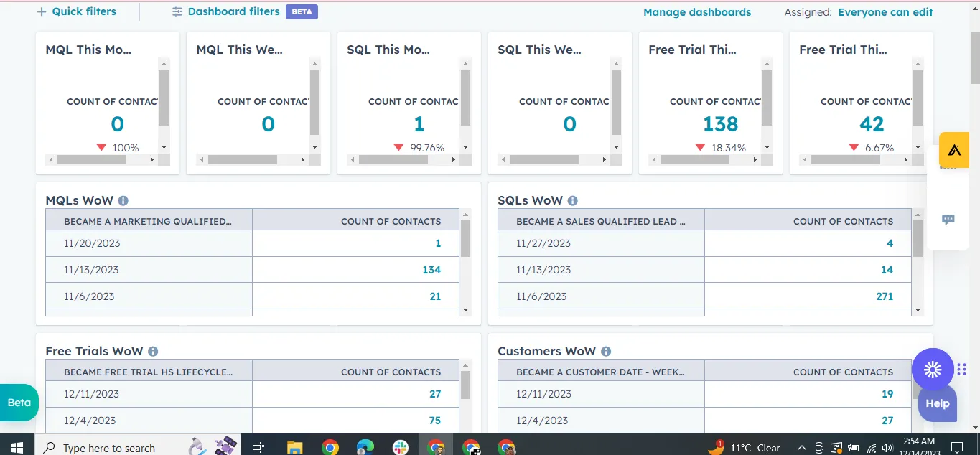Click the yellow triangle logo widget
Image resolution: width=980 pixels, height=455 pixels.
point(954,150)
